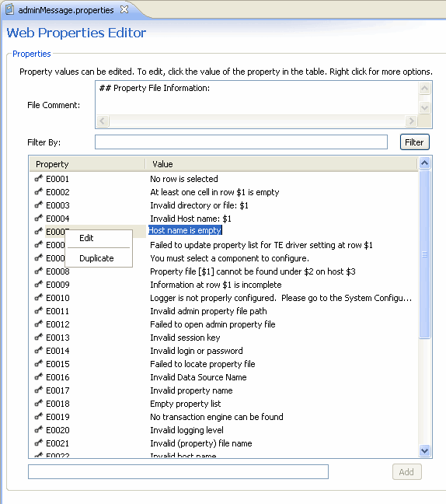Click the key icon beside E0021
446x504 pixels.
(x=39, y=443)
